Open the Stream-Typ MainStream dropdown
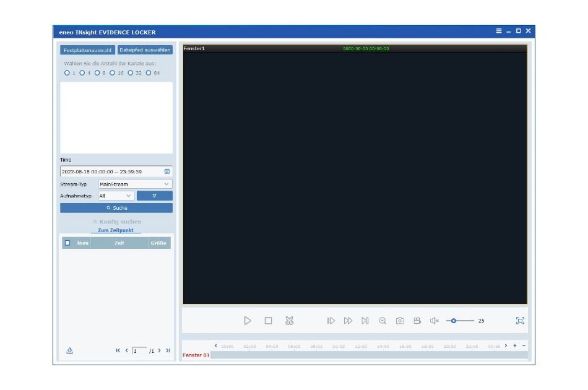Image resolution: width=588 pixels, height=390 pixels. click(x=135, y=184)
